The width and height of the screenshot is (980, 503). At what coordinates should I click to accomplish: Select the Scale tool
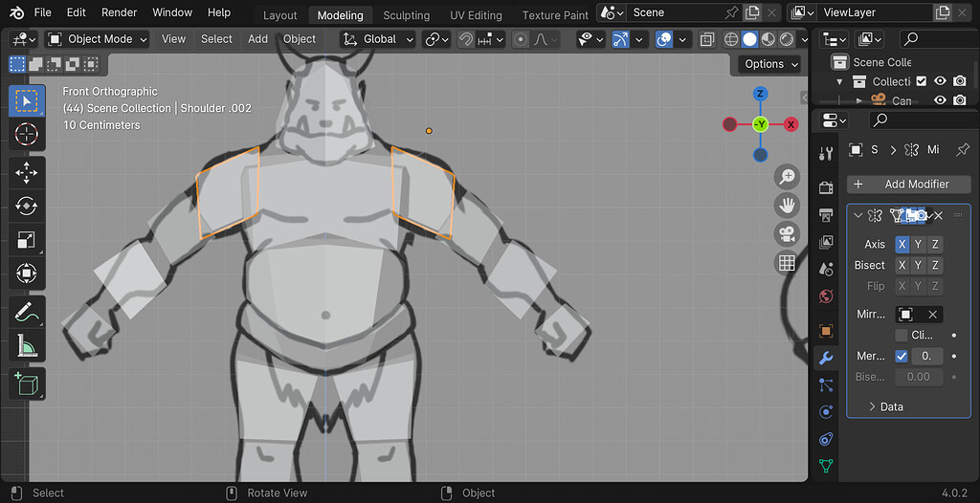pos(26,240)
